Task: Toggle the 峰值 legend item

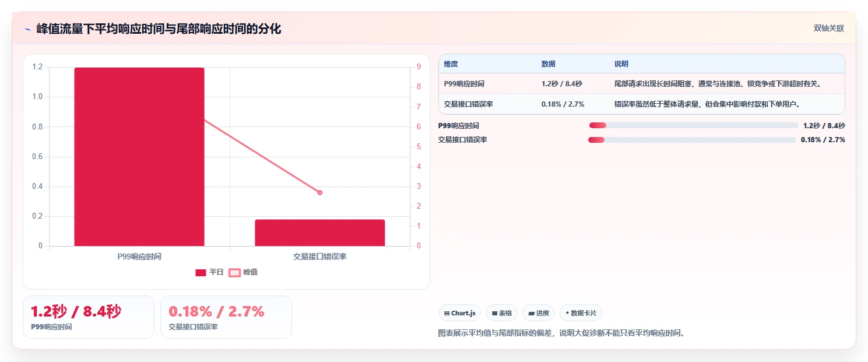Action: pyautogui.click(x=243, y=272)
